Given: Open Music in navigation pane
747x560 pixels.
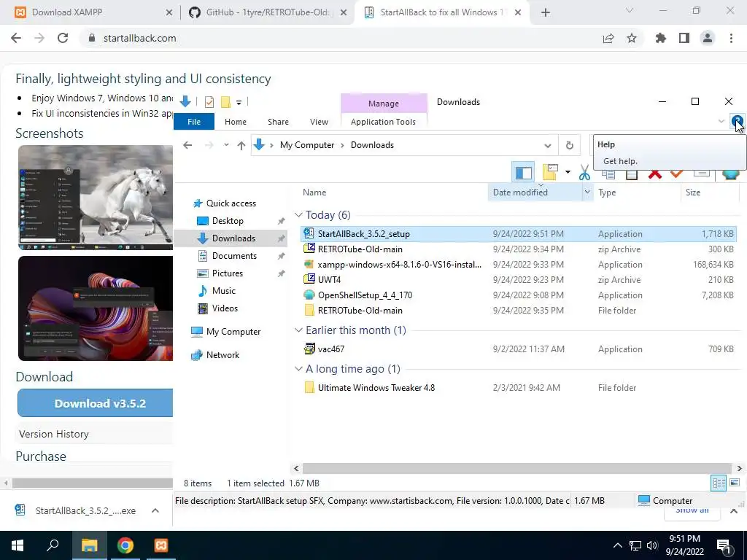Looking at the screenshot, I should tap(223, 291).
